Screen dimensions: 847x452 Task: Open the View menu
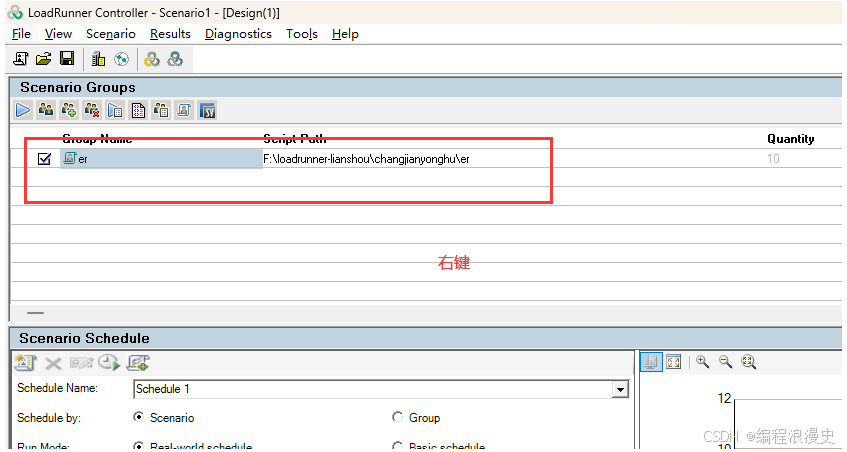[58, 34]
